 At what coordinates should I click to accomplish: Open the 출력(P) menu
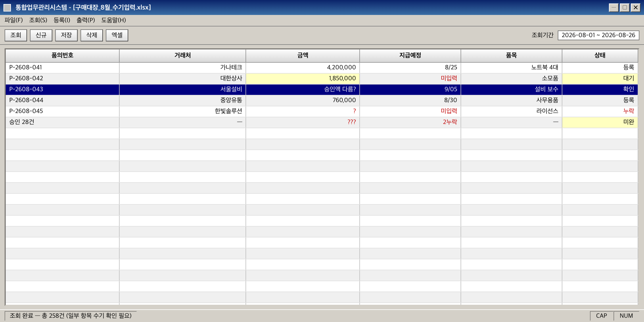click(x=86, y=20)
